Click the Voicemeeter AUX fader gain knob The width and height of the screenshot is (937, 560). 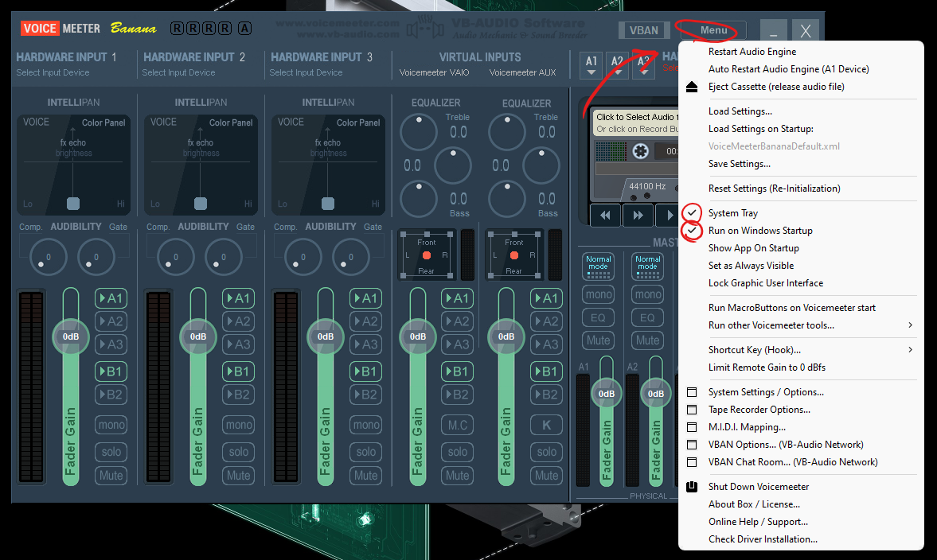(506, 336)
